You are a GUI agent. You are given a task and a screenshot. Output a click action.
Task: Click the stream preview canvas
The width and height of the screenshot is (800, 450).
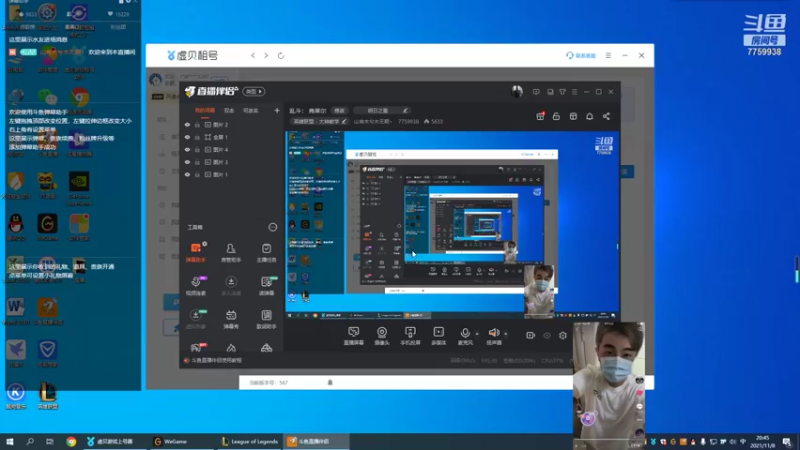coord(452,225)
